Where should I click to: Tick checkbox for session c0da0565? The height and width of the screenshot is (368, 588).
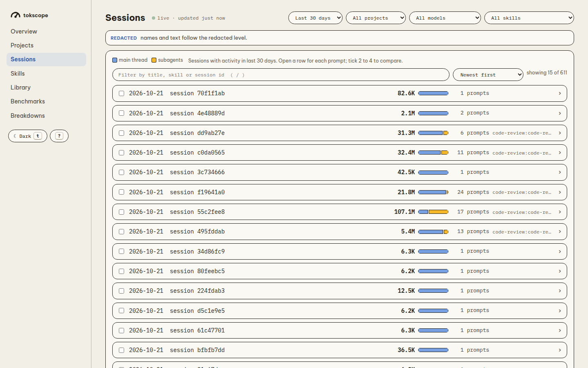pos(121,153)
